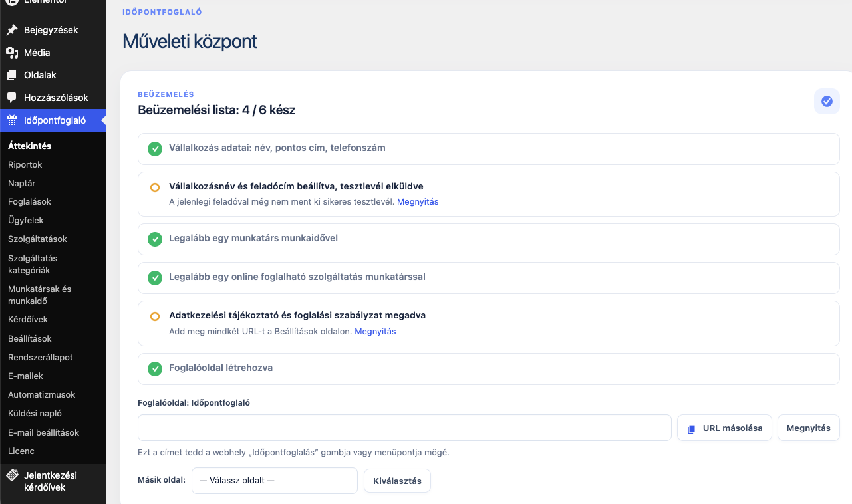The width and height of the screenshot is (852, 504).
Task: Open the Válassz oldalt dropdown
Action: click(x=275, y=481)
